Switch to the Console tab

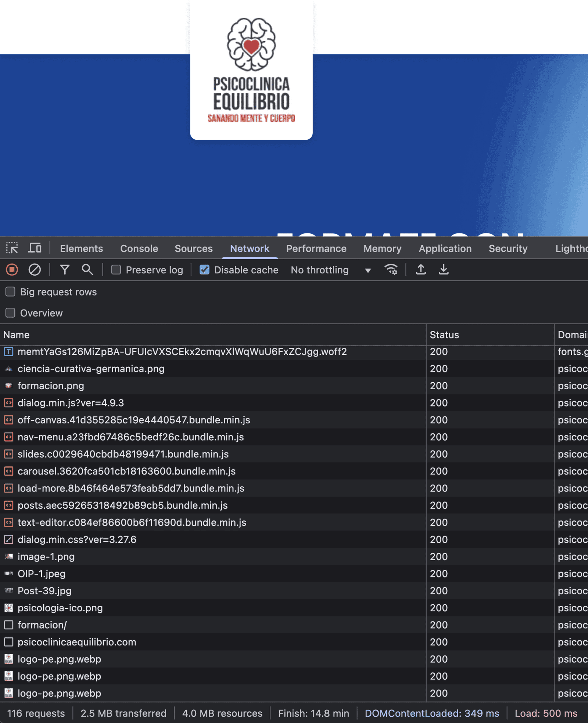[139, 248]
